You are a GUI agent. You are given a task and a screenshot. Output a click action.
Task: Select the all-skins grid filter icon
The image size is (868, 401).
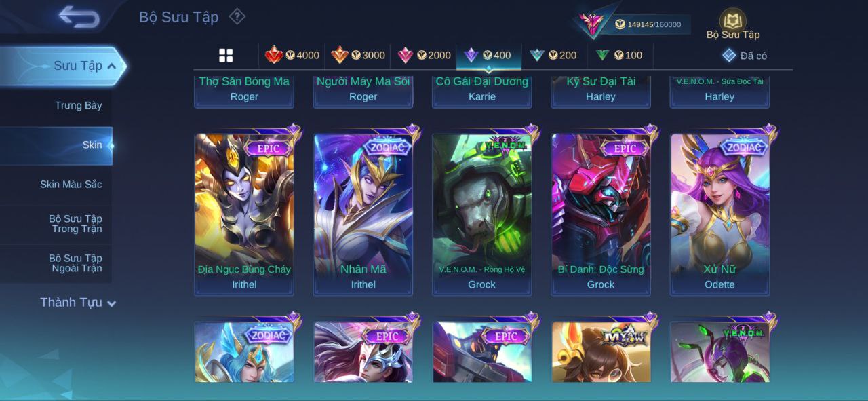pos(226,56)
